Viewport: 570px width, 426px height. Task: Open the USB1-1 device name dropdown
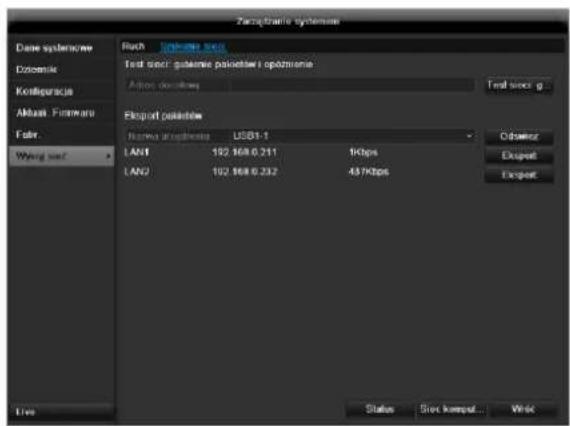(300, 136)
